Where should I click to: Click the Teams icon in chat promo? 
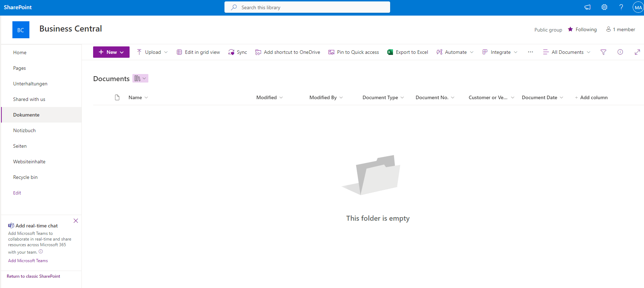tap(11, 226)
